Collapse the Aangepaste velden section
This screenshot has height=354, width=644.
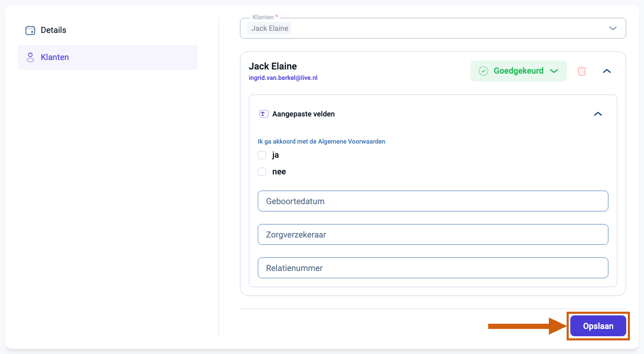click(x=598, y=114)
